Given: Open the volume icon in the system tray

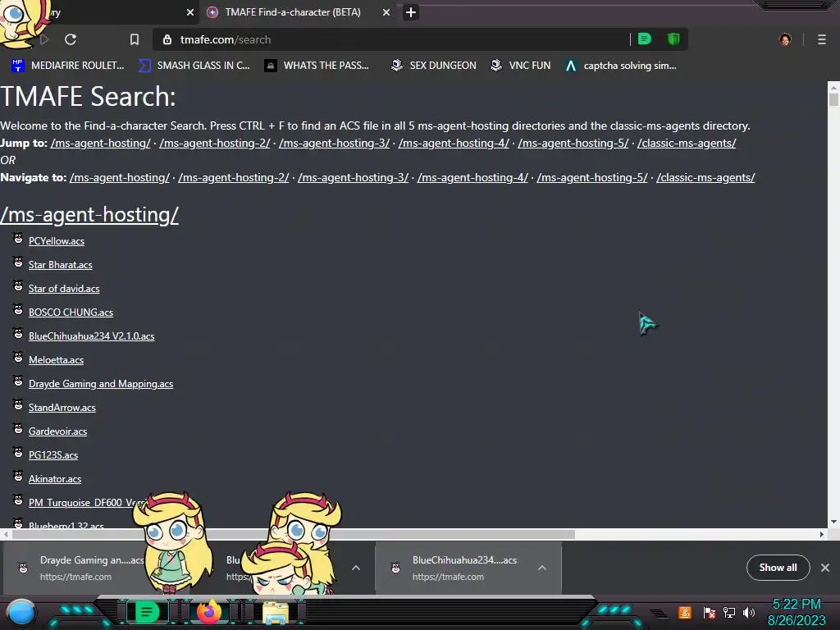Looking at the screenshot, I should point(749,612).
